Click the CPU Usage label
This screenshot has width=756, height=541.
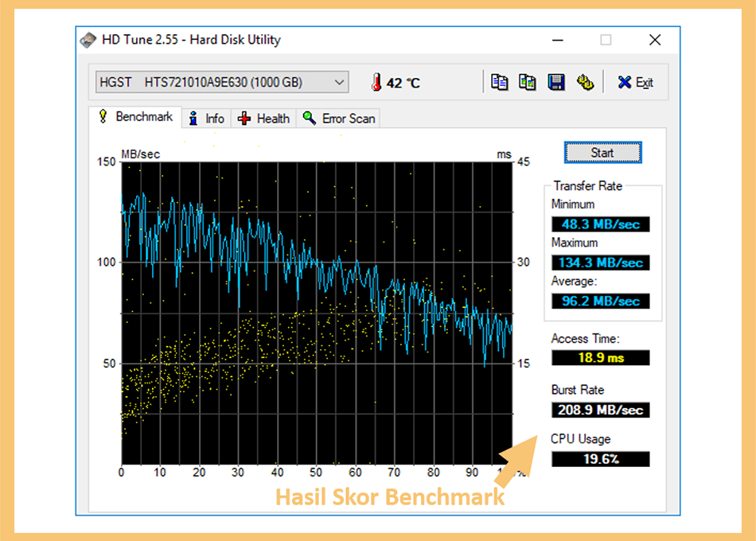tap(580, 439)
